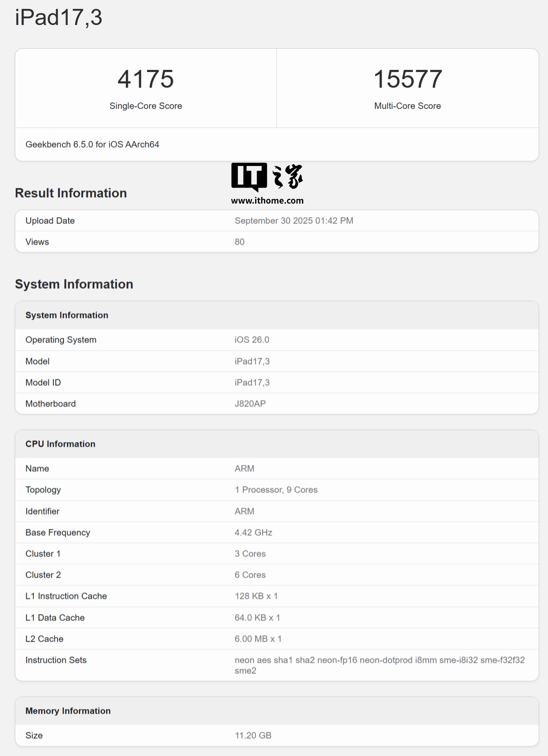Click the Result Information heading
The image size is (548, 756).
click(71, 193)
